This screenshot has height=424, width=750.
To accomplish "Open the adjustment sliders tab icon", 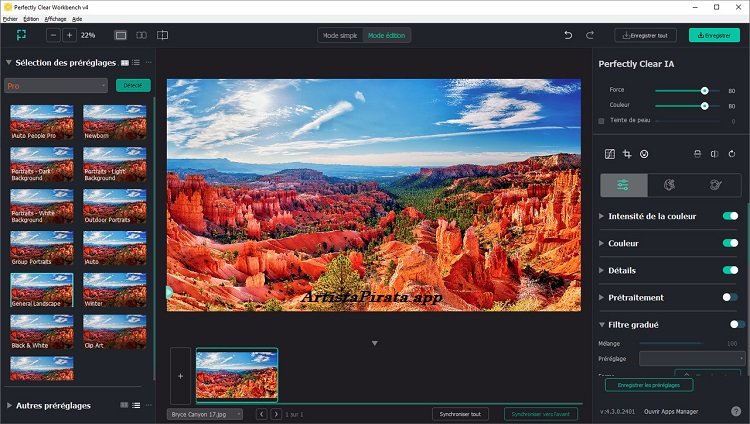I will 623,185.
